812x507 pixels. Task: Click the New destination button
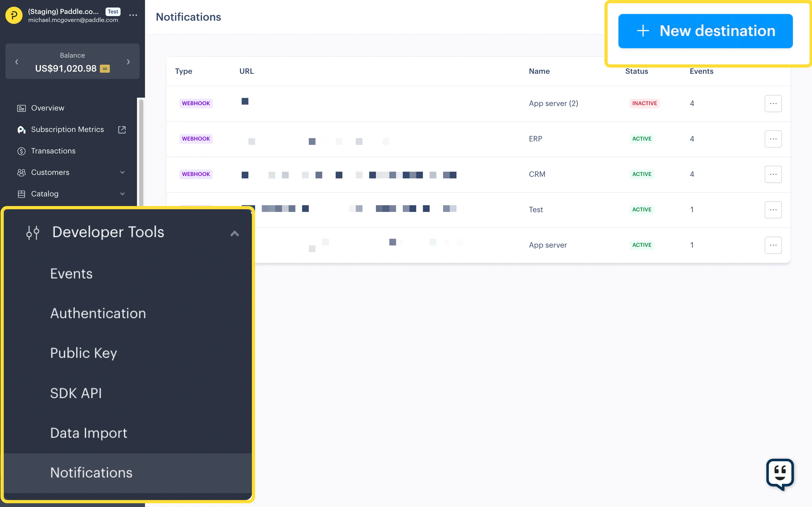[706, 31]
